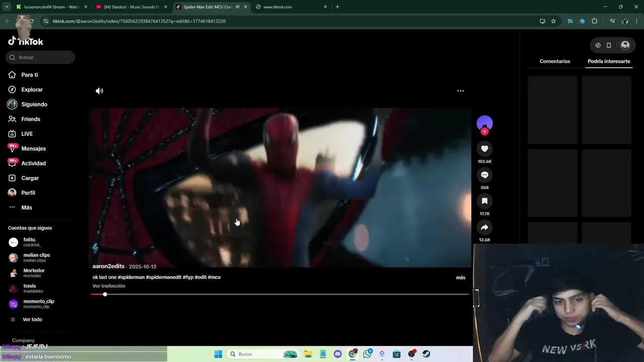Open Friends in the sidebar
Viewport: 644px width, 362px height.
tap(31, 119)
